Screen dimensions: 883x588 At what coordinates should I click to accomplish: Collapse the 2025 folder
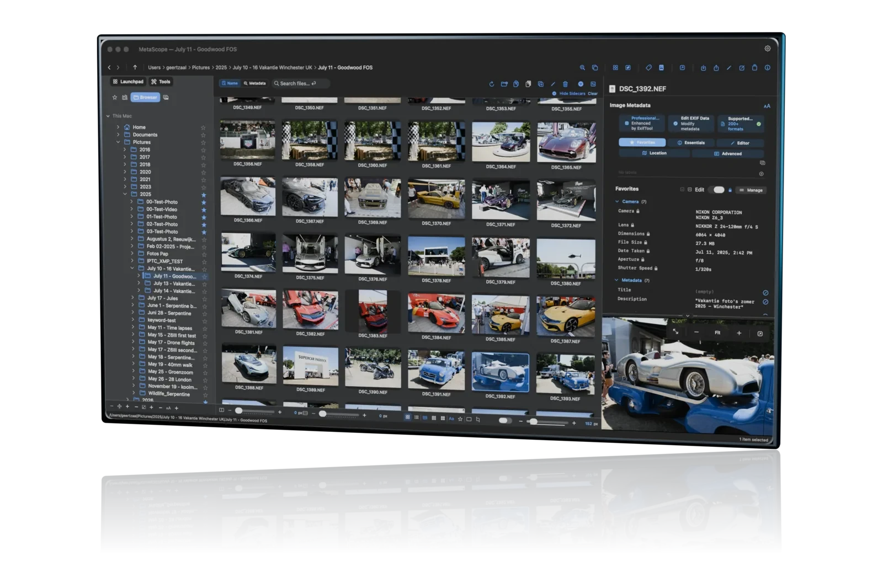[125, 194]
